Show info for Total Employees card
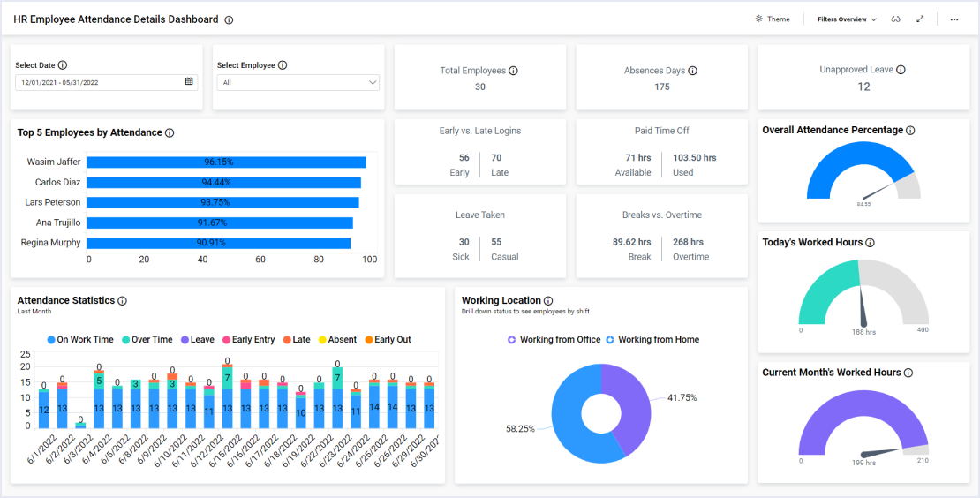Screen dimensions: 980x498 (x=514, y=71)
